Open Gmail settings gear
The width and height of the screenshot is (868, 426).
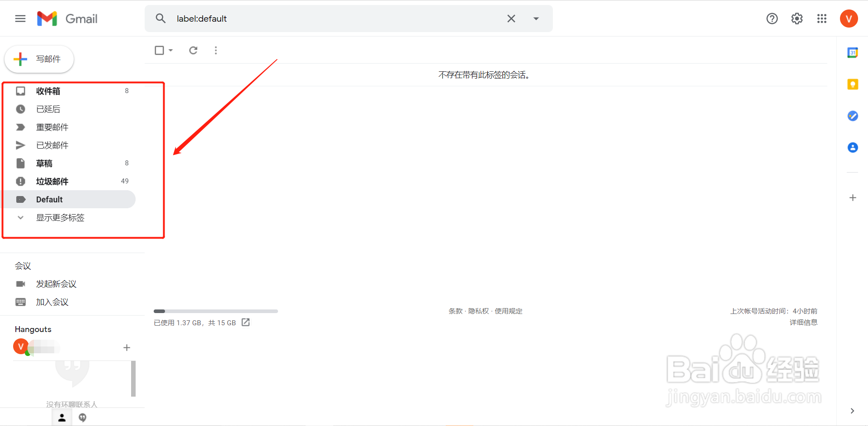pos(797,19)
